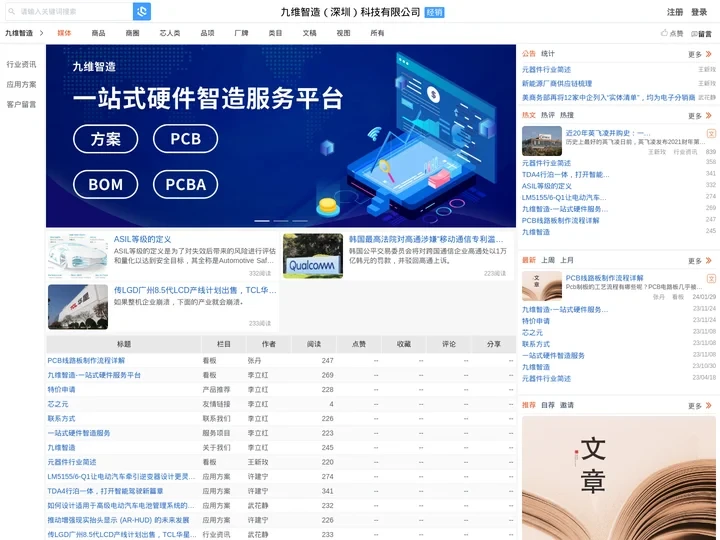The image size is (720, 540).
Task: Open 推动增强现实抬头显示 (AR-HUD) table row
Action: tap(118, 520)
